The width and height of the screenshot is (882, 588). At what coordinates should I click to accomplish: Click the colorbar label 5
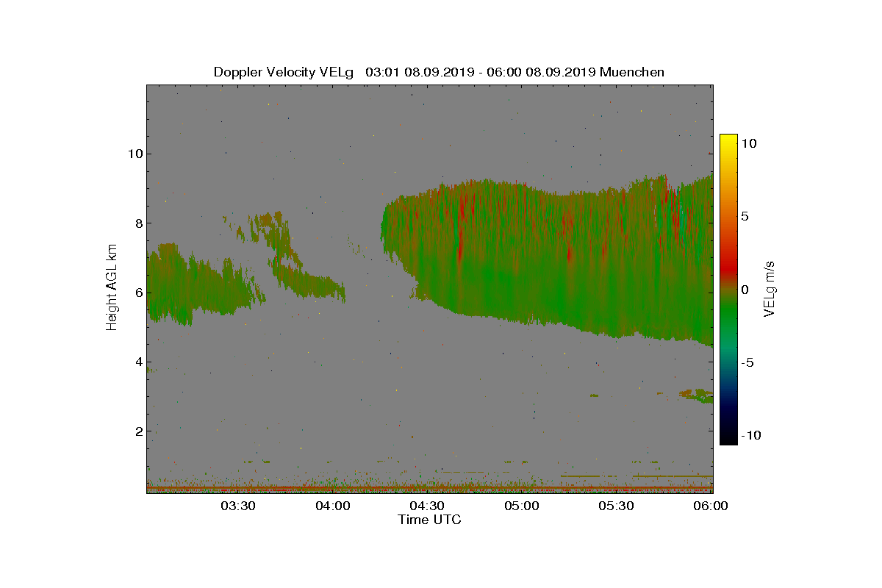[x=745, y=216]
